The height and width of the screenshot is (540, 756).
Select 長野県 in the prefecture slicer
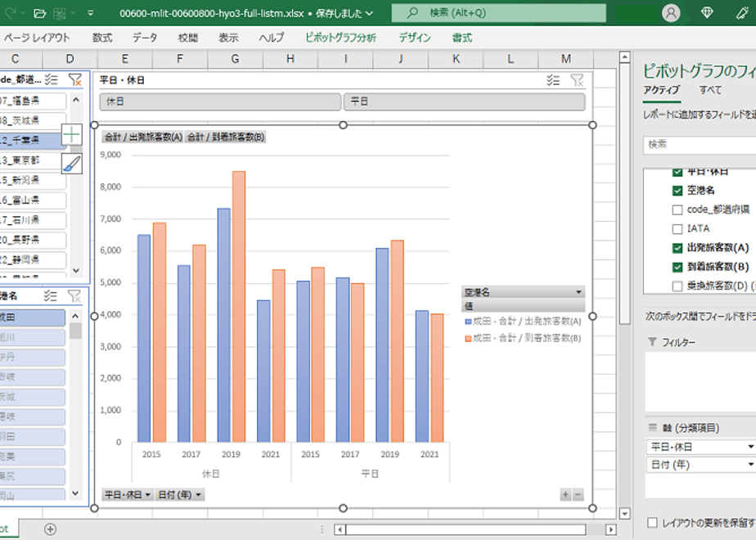32,240
